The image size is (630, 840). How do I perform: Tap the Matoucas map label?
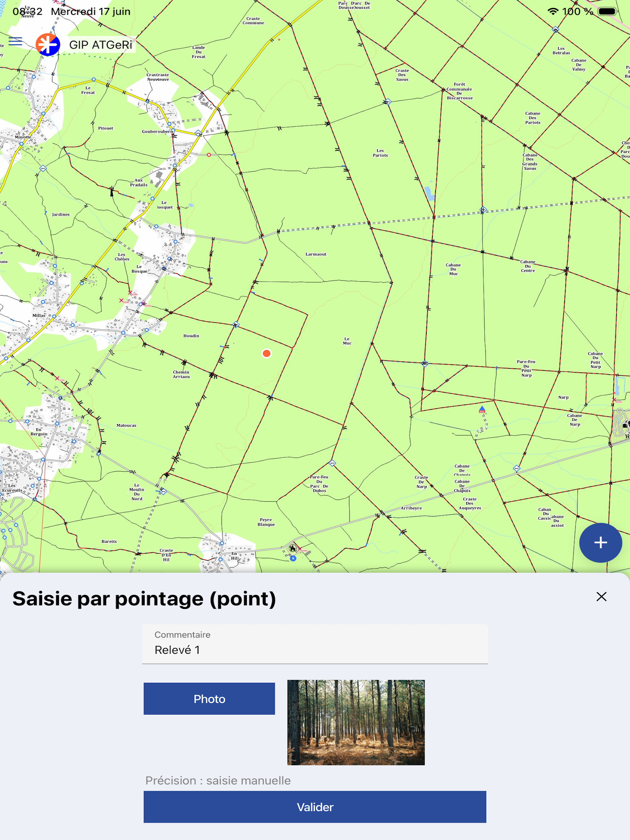126,425
